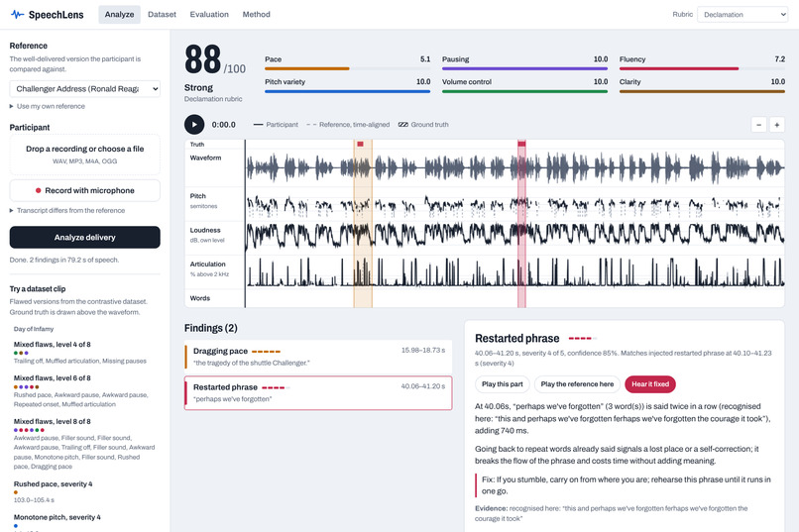Expand 'Use my own reference'
This screenshot has width=799, height=532.
click(x=48, y=106)
